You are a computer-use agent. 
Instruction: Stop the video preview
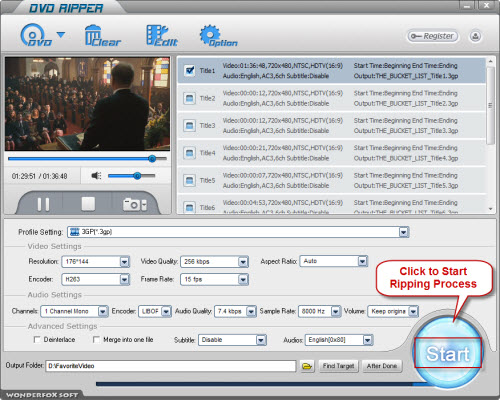88,204
